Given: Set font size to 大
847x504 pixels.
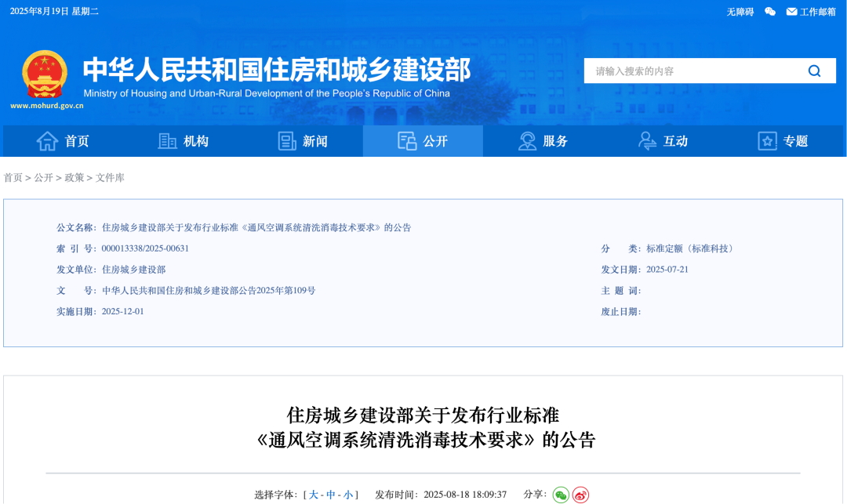Looking at the screenshot, I should point(313,495).
